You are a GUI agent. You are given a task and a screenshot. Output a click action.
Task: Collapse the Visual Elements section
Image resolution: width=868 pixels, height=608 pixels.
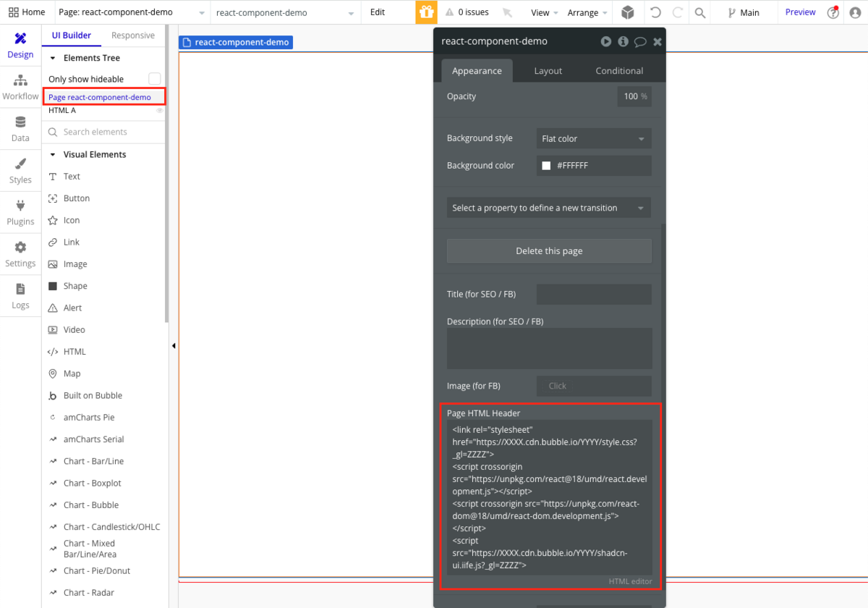[x=53, y=155]
